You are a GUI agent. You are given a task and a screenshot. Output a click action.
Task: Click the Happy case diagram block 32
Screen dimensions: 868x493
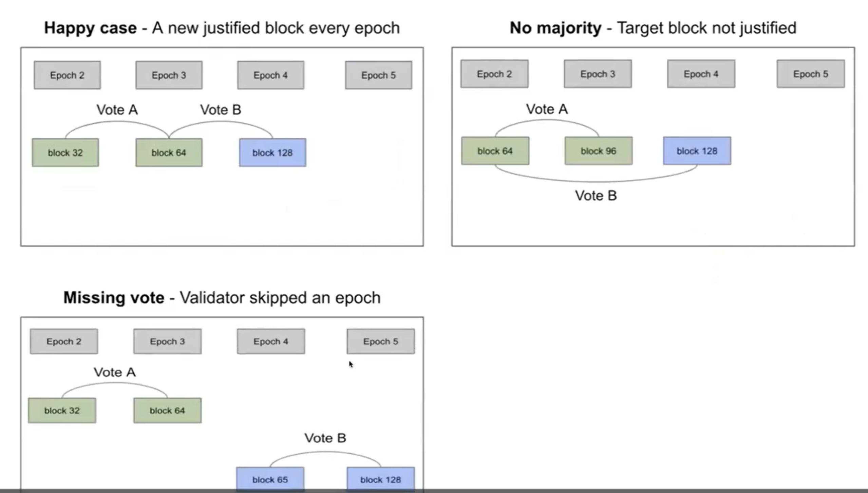click(x=65, y=153)
